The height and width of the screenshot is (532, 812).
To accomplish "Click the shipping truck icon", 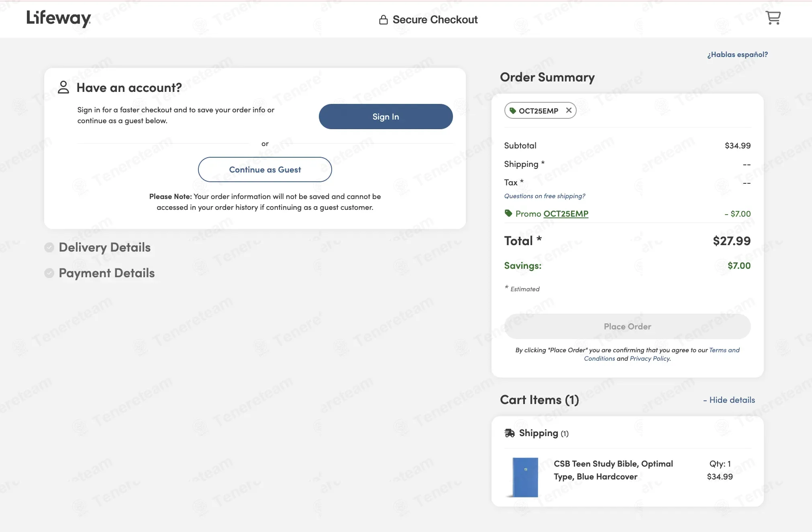I will (x=510, y=433).
